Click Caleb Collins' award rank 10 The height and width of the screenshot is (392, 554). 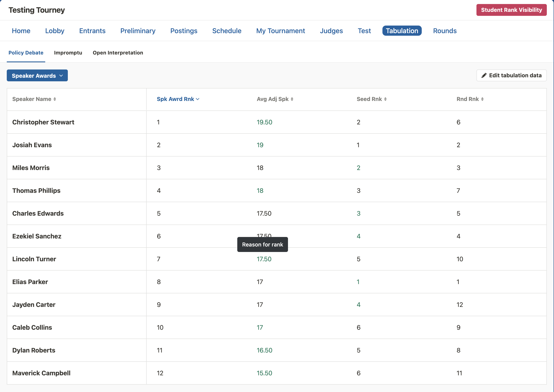[x=160, y=328]
